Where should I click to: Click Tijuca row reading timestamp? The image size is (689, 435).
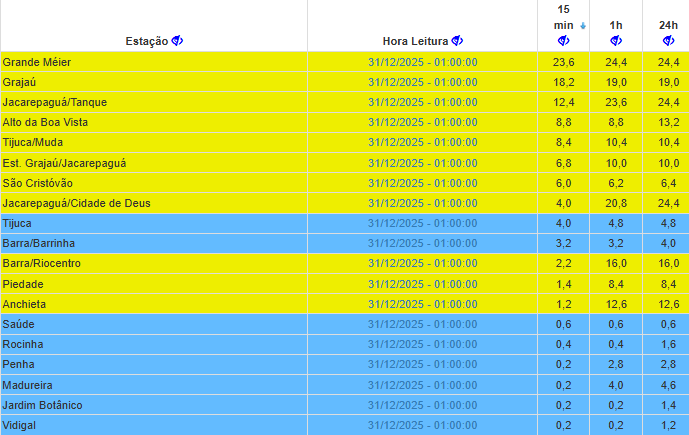[x=423, y=223]
